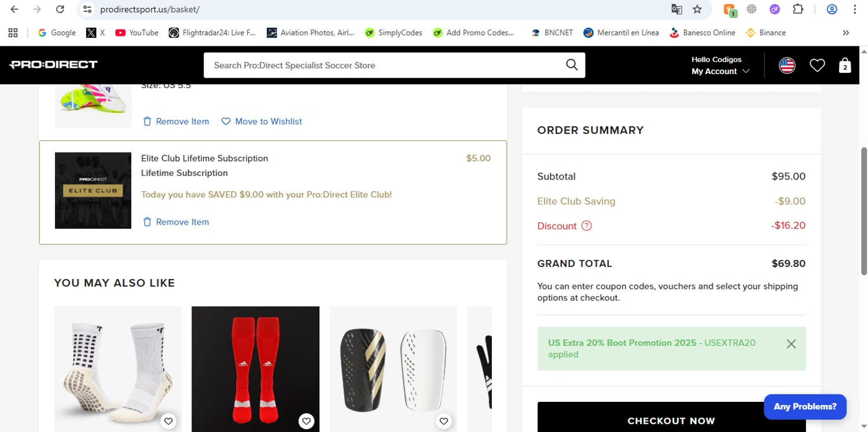Screen dimensions: 868x432
Task: Bookmark this page with the star icon
Action: (697, 9)
